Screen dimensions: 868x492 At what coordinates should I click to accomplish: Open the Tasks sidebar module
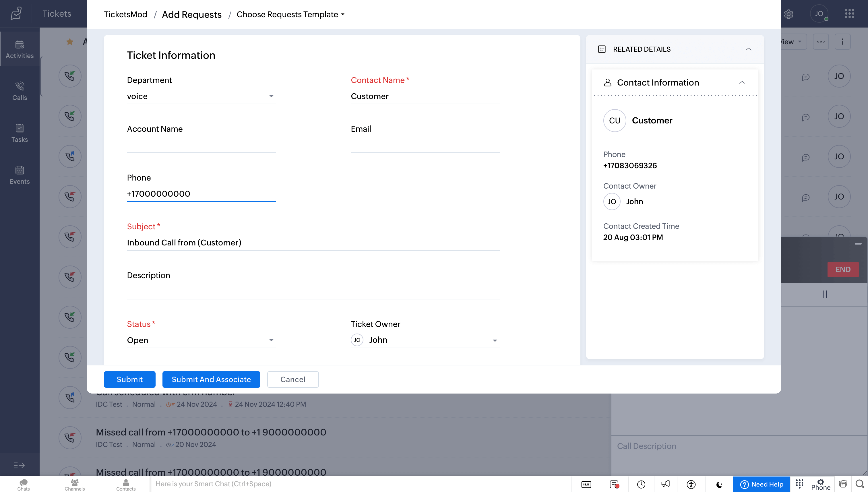[20, 133]
